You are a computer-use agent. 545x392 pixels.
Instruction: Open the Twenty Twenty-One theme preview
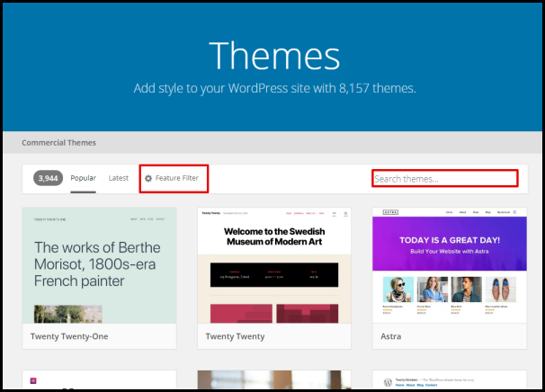point(100,265)
